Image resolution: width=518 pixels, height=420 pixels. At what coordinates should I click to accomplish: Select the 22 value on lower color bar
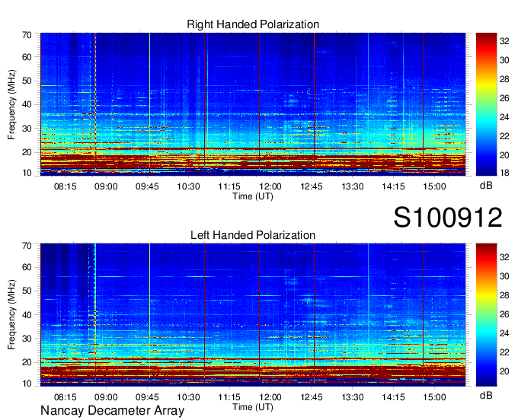coord(504,352)
